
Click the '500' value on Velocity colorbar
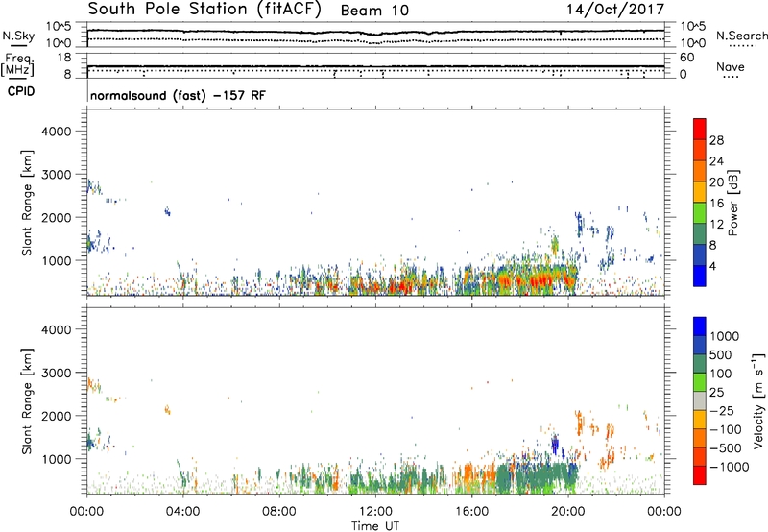[720, 354]
